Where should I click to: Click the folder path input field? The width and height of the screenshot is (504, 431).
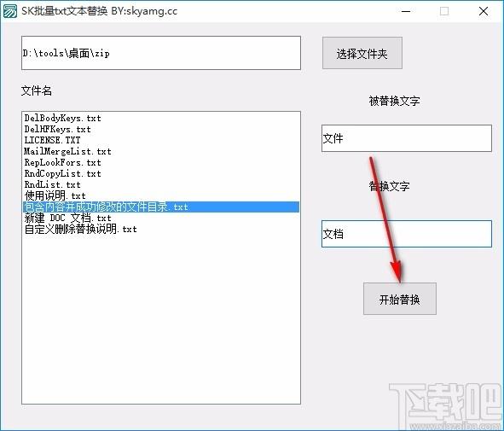coord(161,53)
